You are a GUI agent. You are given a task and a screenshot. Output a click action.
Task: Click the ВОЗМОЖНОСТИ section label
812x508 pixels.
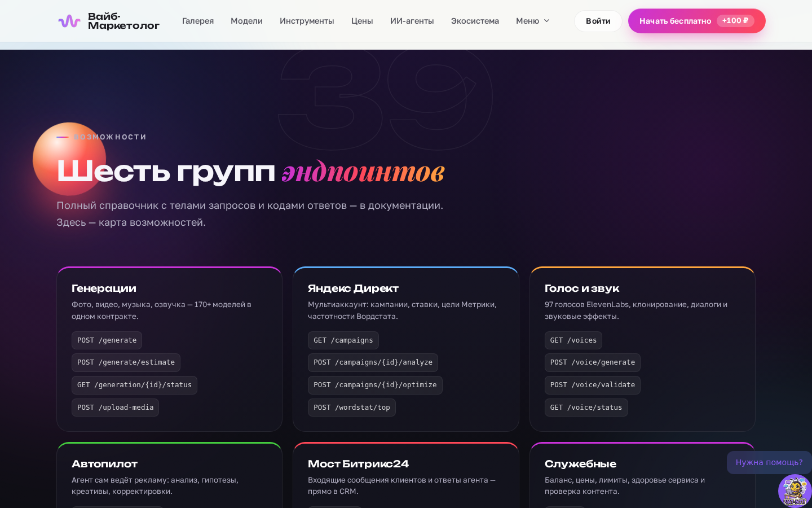[110, 137]
